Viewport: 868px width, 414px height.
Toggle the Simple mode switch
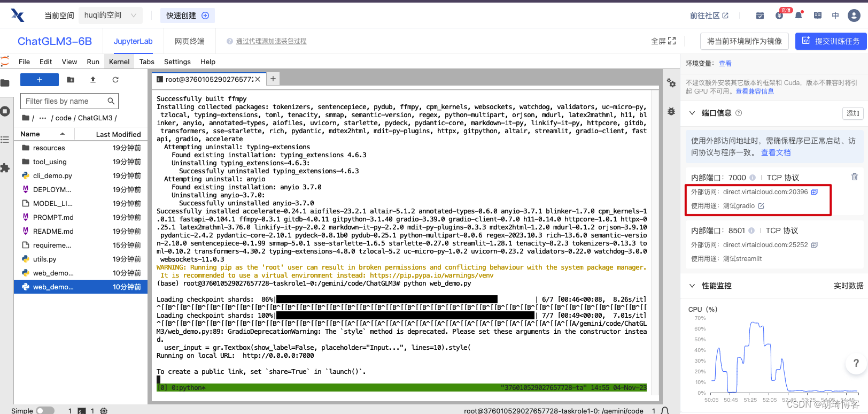tap(45, 411)
